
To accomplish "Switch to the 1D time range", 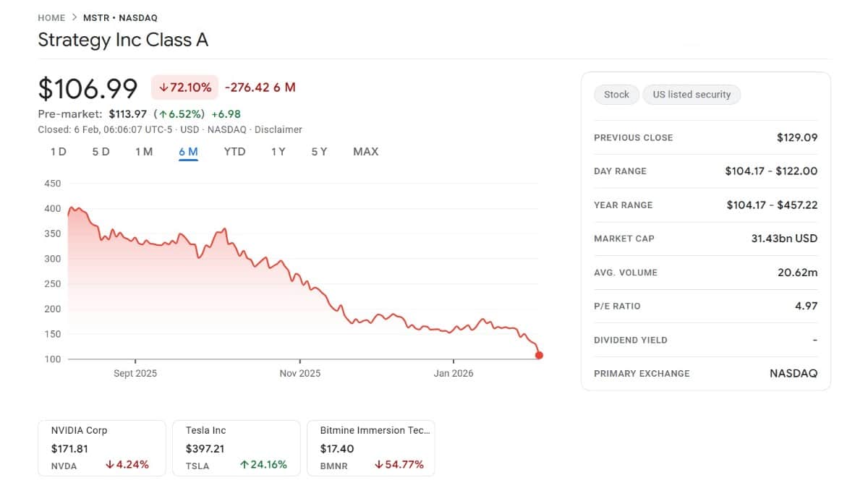I will pyautogui.click(x=59, y=152).
